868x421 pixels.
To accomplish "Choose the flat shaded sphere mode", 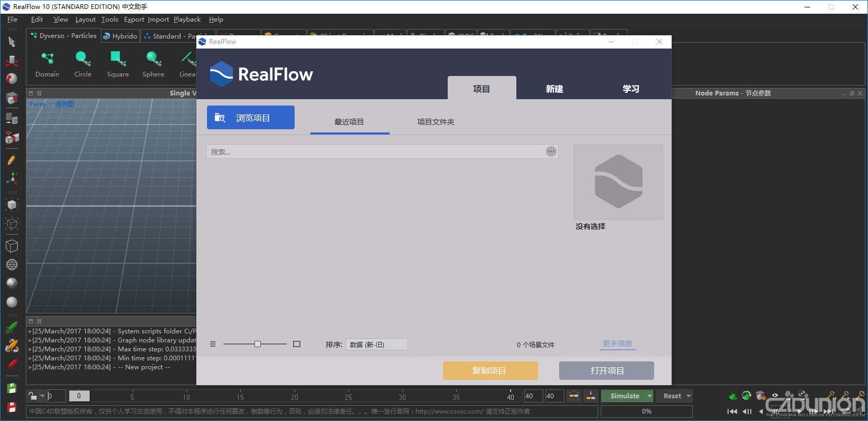I will click(x=12, y=283).
